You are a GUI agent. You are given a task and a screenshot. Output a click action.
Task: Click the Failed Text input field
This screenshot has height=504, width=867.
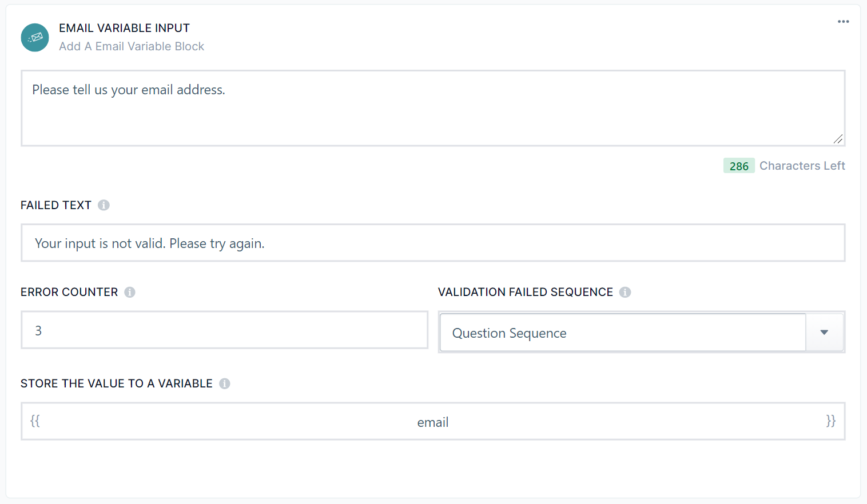tap(432, 243)
